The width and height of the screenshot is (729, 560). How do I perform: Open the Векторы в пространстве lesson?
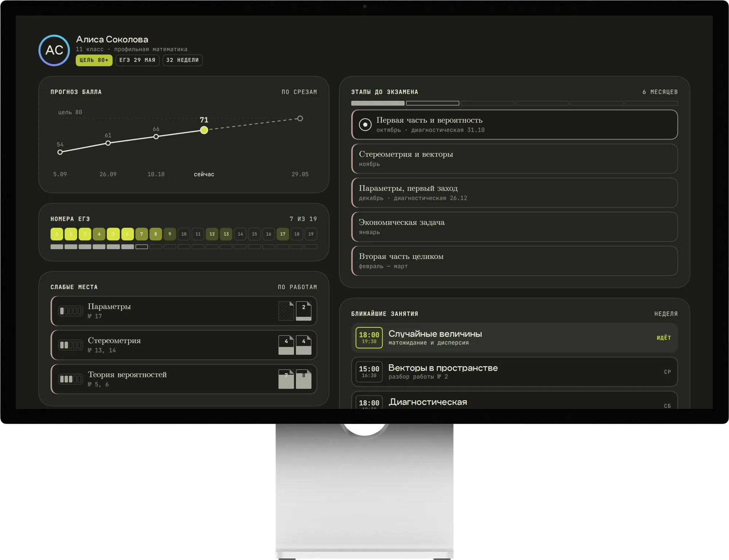(515, 372)
